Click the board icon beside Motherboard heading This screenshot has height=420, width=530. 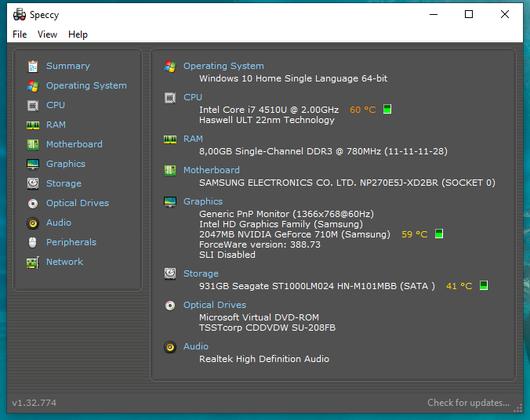pyautogui.click(x=170, y=171)
